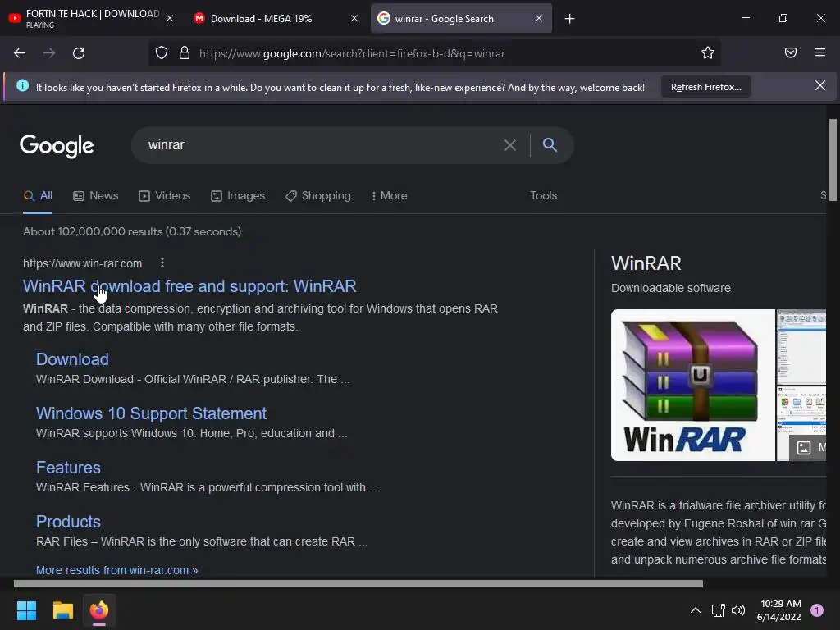This screenshot has width=840, height=630.
Task: Show hidden system tray icons
Action: [696, 610]
